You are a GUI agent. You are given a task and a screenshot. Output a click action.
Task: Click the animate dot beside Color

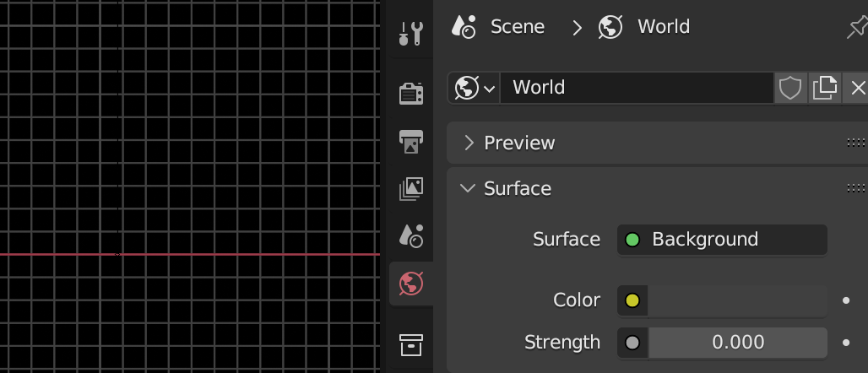tap(846, 300)
